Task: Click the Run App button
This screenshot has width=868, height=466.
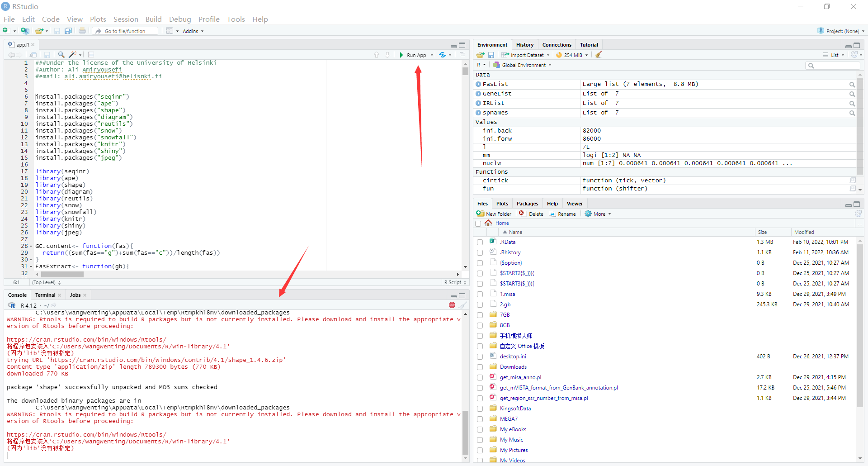Action: pyautogui.click(x=413, y=55)
